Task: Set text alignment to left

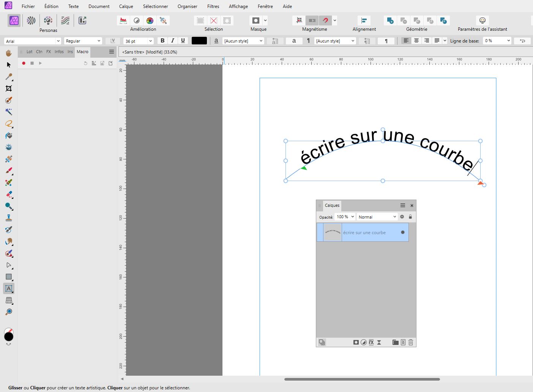Action: [x=406, y=41]
